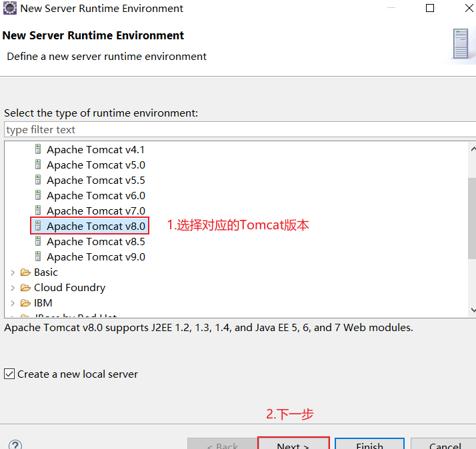Toggle Create a new local server checkbox
476x449 pixels.
click(9, 374)
